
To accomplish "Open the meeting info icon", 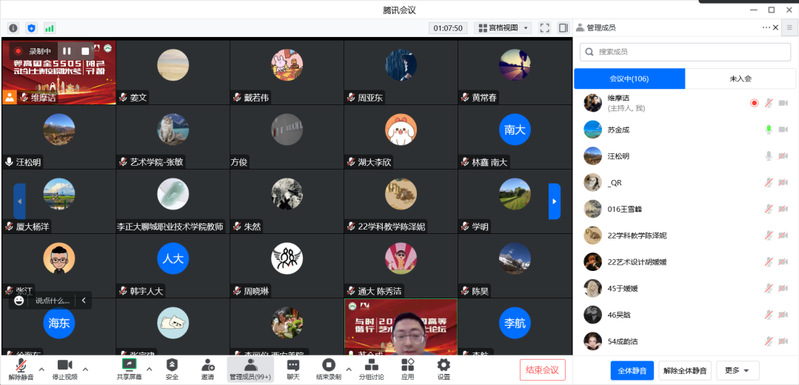I will [x=13, y=28].
